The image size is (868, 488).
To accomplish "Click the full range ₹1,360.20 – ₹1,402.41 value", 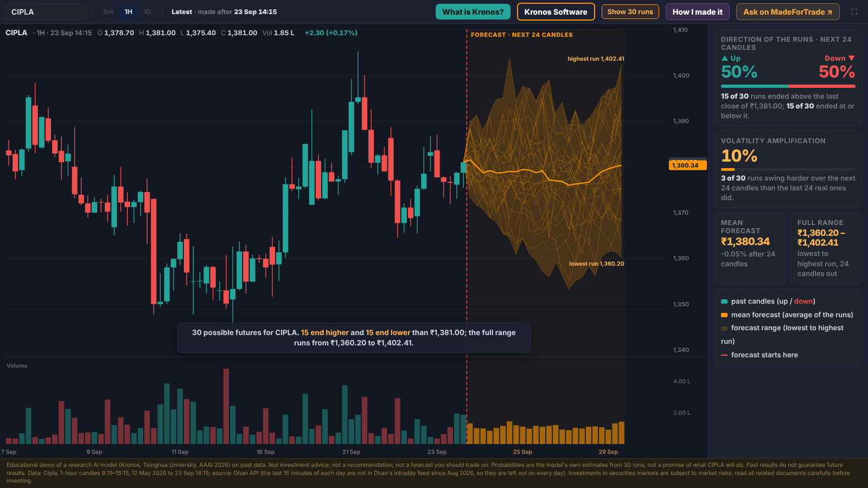I will [x=821, y=237].
